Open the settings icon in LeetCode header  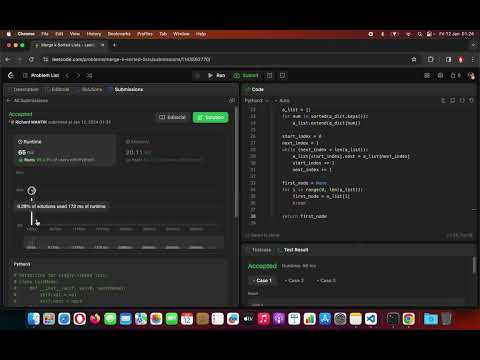(440, 76)
